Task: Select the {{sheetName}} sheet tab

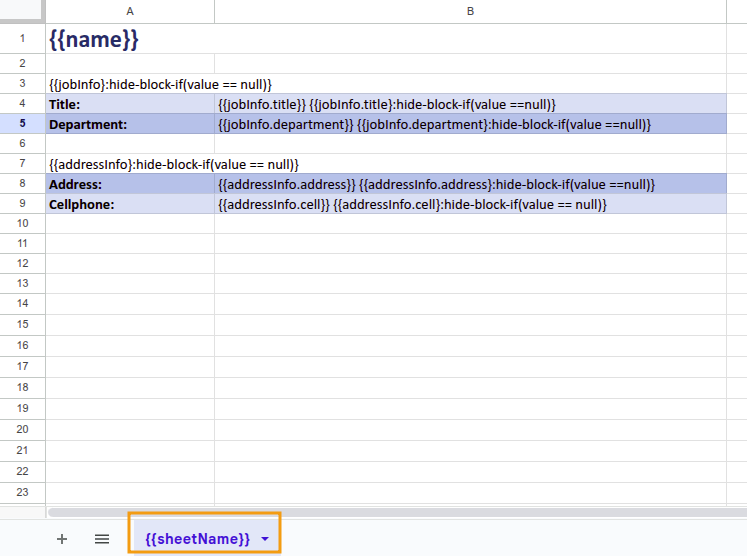Action: pos(197,539)
